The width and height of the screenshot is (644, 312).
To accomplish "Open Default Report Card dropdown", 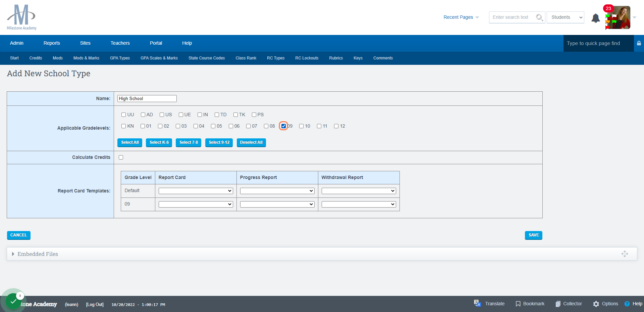I will [x=196, y=191].
